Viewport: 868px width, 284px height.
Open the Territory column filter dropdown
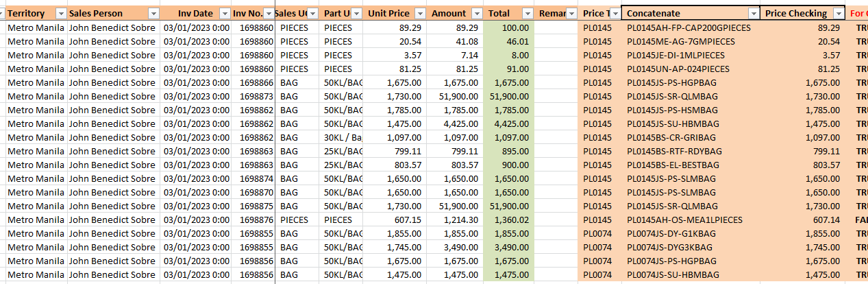(60, 14)
